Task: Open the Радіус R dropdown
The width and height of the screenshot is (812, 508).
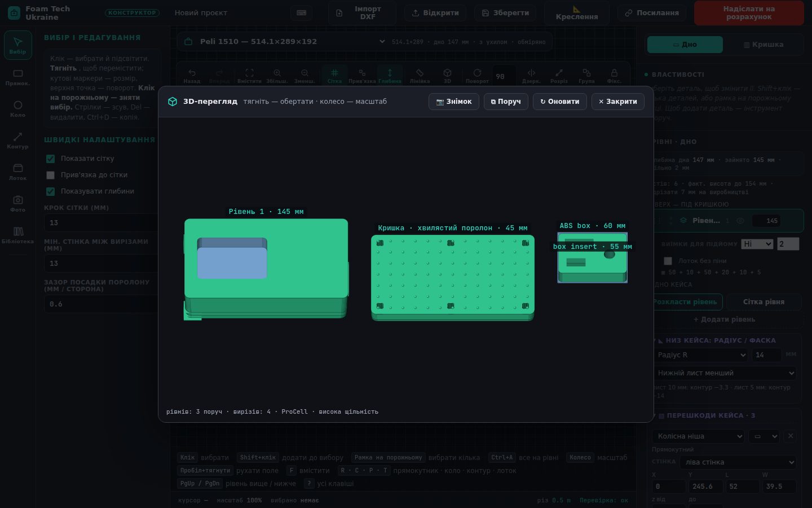Action: (x=701, y=355)
